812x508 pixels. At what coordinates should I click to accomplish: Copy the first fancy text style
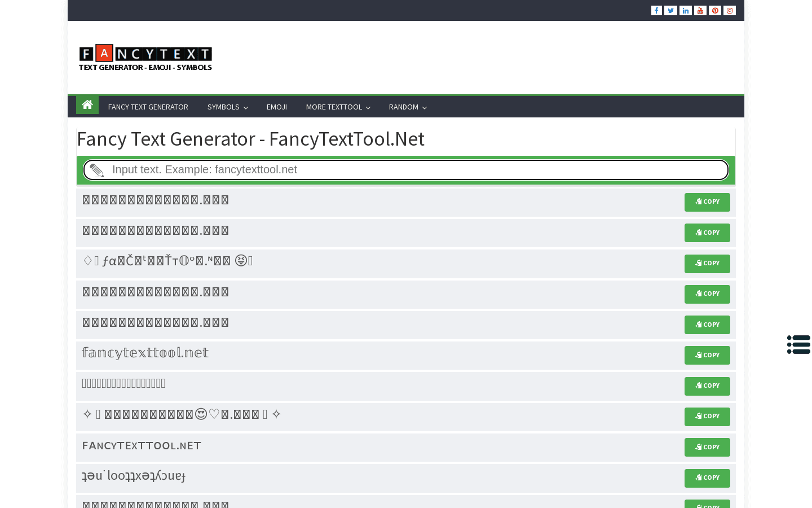point(707,202)
